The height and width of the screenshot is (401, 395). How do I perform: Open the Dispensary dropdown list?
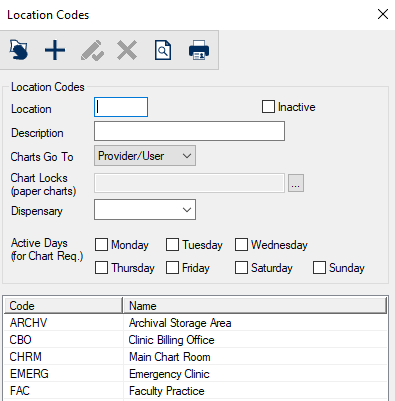145,210
